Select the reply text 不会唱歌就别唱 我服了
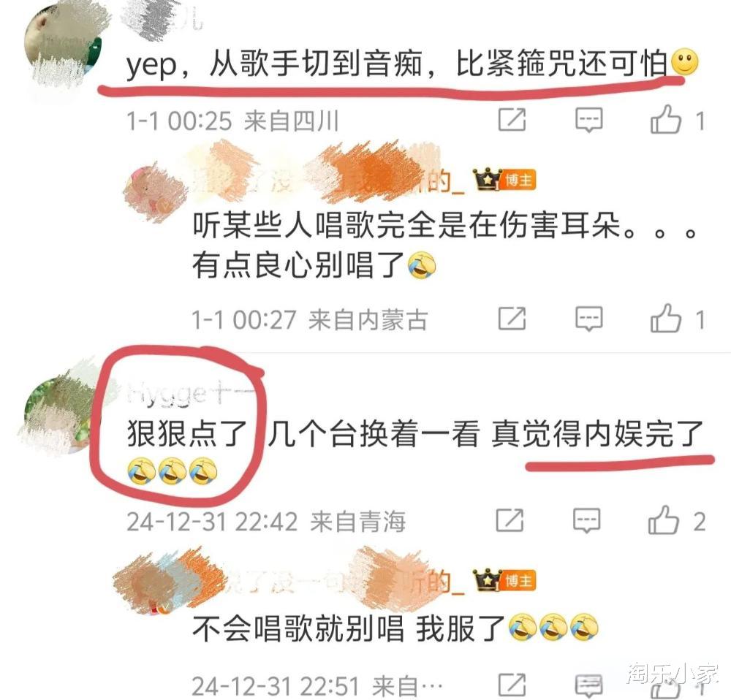 (348, 628)
